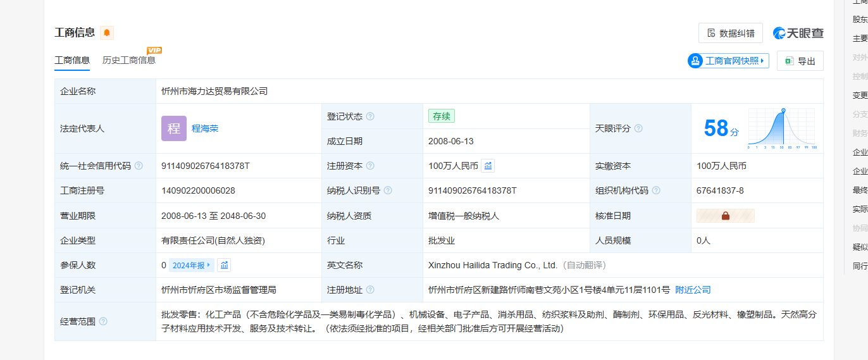Screen dimensions: 868x360
Task: Click the 导出 export button
Action: tap(800, 61)
